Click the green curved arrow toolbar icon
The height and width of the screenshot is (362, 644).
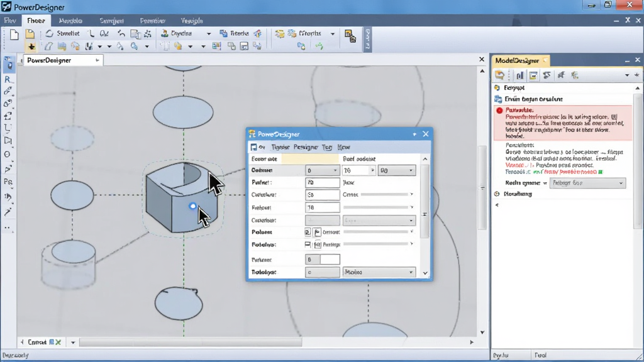pos(319,47)
